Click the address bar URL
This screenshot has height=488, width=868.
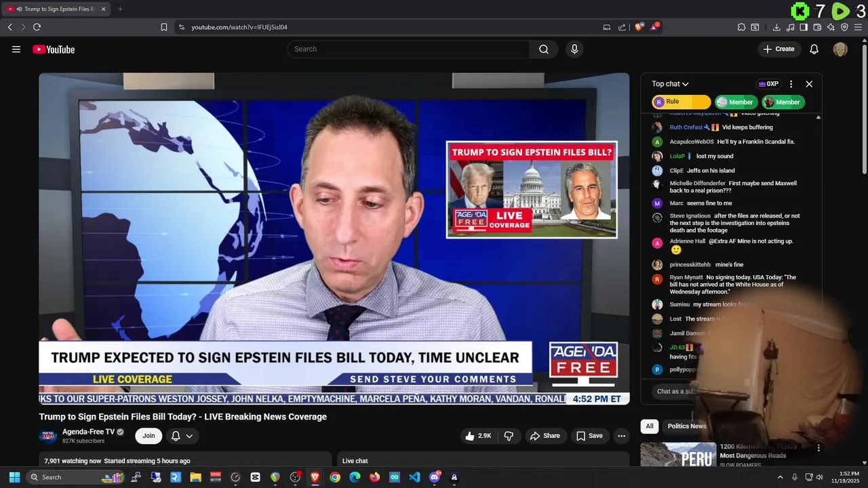point(239,27)
